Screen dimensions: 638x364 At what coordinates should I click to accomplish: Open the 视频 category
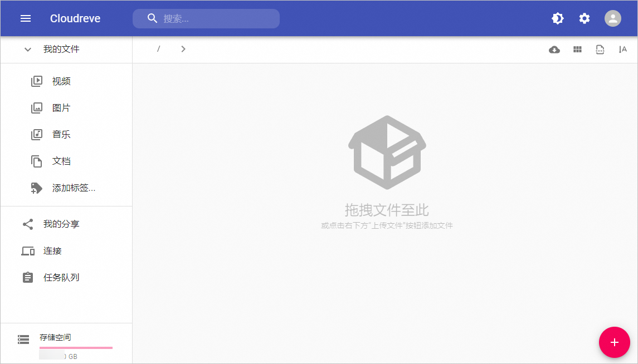click(x=61, y=81)
